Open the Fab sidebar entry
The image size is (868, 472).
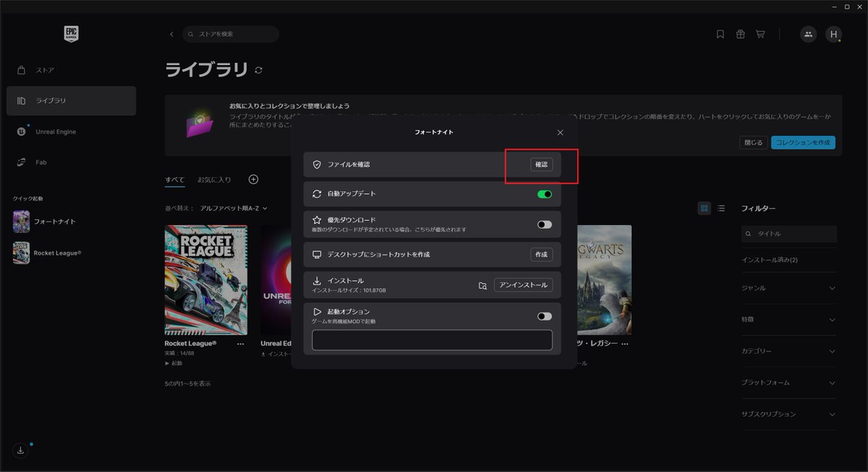click(71, 162)
